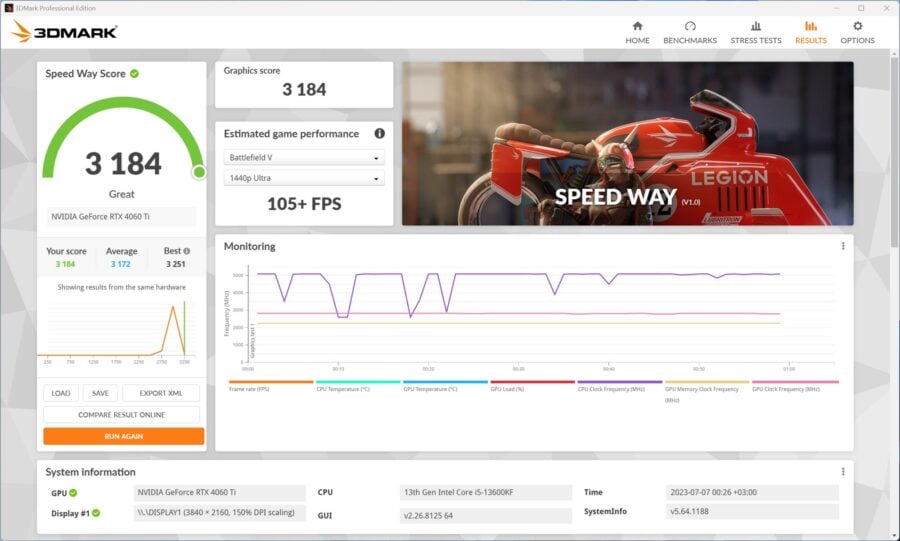Toggle the GPU Temperature legend

pos(445,386)
